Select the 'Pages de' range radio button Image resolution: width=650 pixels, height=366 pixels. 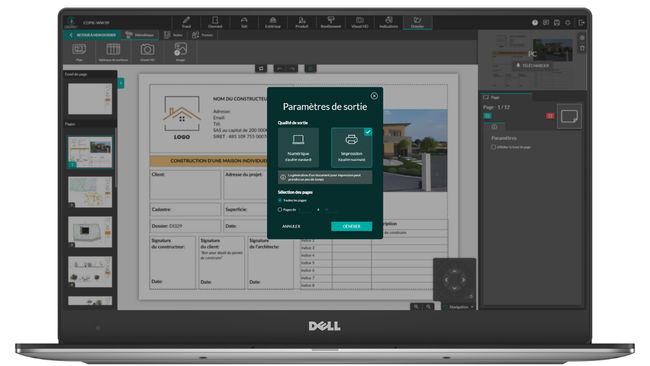pyautogui.click(x=280, y=210)
